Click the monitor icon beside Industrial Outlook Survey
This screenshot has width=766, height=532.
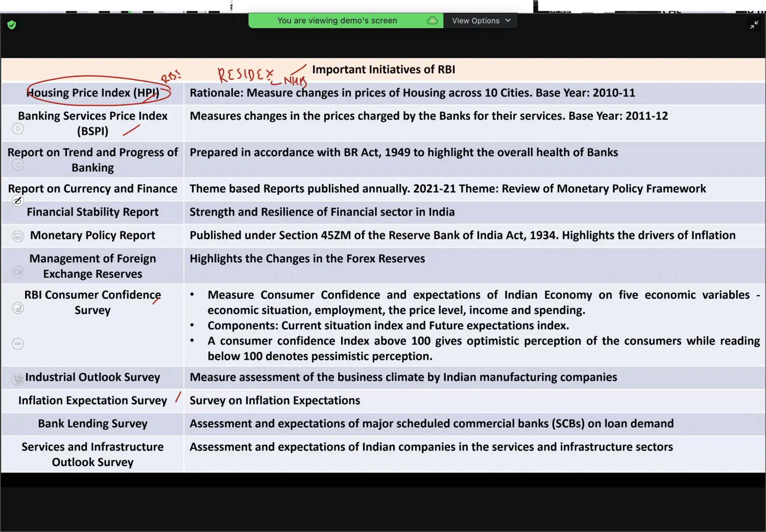[18, 379]
